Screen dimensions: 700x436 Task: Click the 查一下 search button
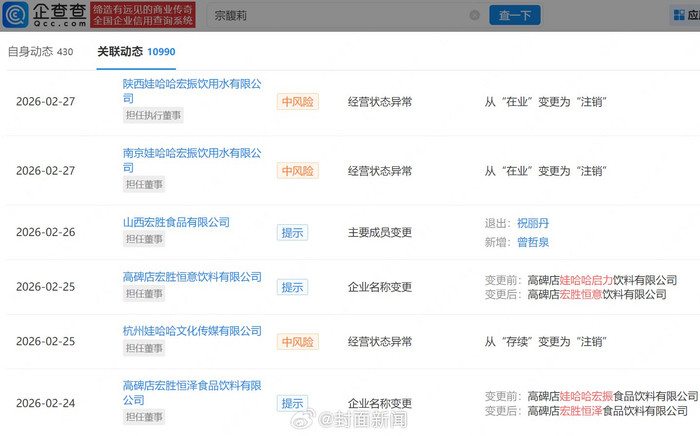click(x=515, y=16)
